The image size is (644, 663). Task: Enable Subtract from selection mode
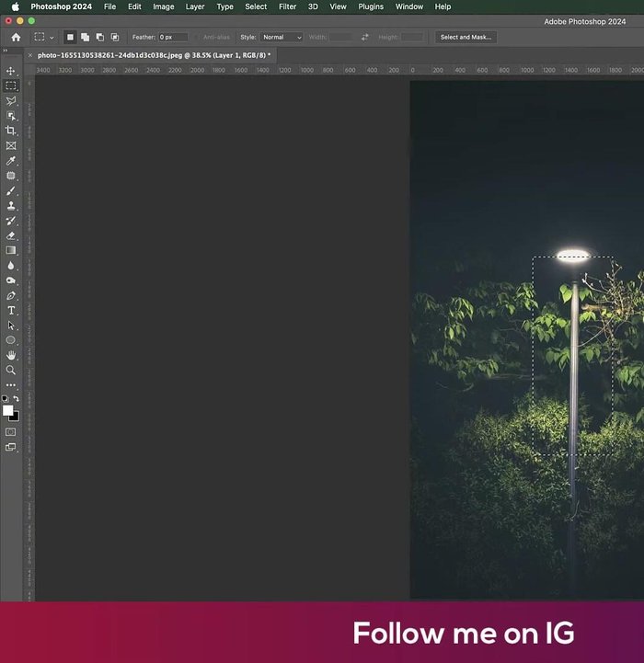coord(99,38)
